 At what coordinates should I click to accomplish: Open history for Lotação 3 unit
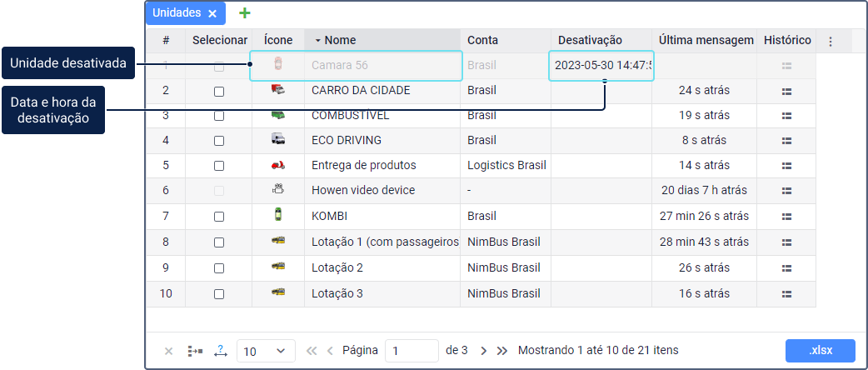786,293
